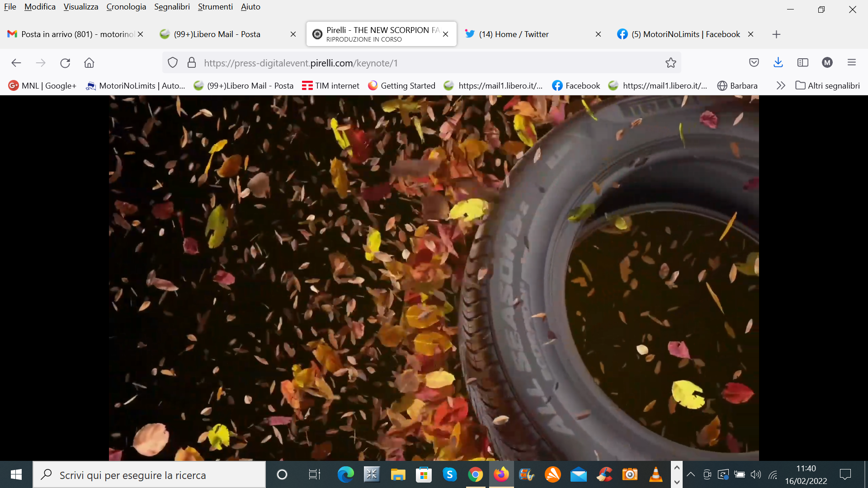Open the Firefox hamburger application menu
Image resolution: width=868 pixels, height=488 pixels.
click(851, 63)
